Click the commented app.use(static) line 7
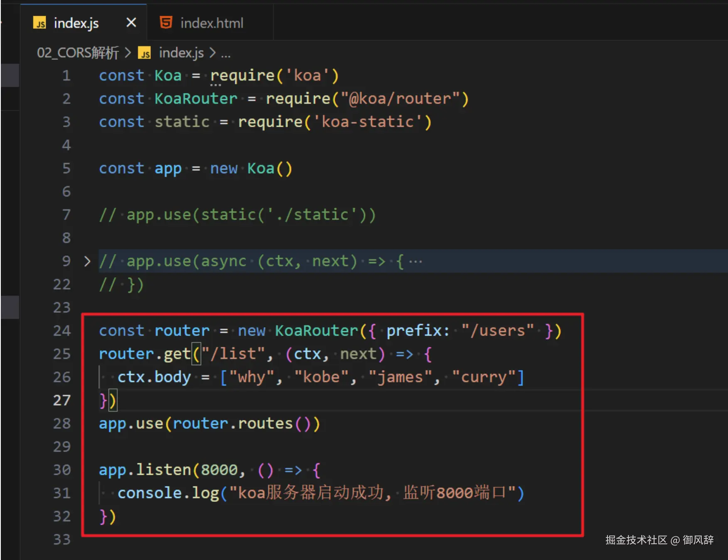728x560 pixels. [237, 215]
